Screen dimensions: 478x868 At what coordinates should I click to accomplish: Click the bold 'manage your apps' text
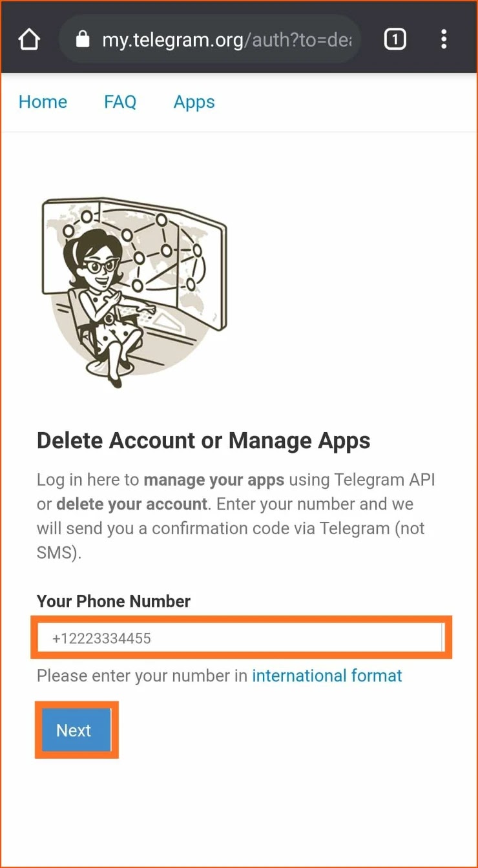[x=214, y=480]
